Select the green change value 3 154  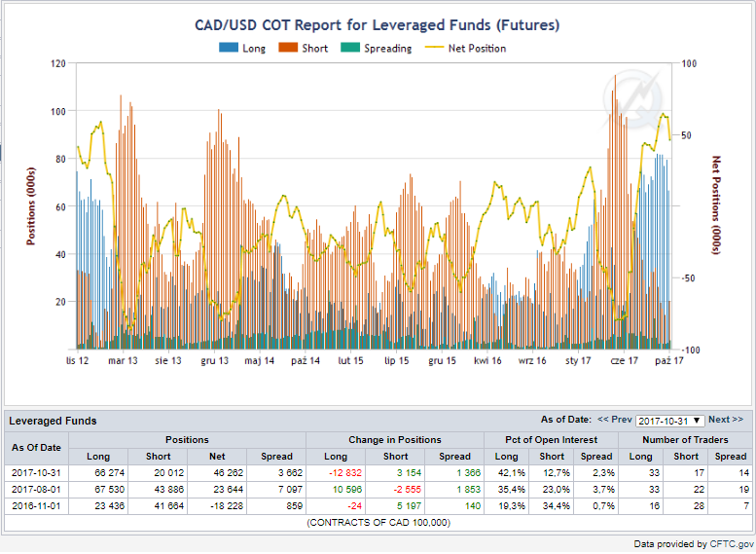tap(409, 473)
